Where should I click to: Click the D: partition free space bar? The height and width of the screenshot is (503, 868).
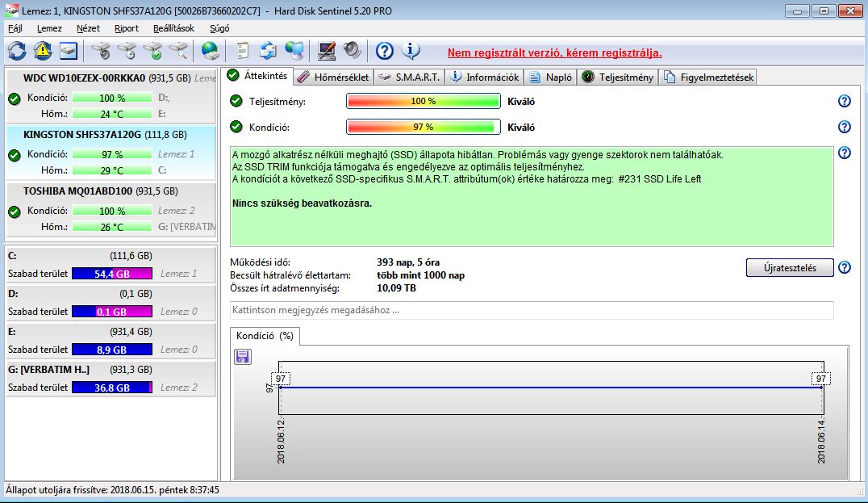click(112, 312)
